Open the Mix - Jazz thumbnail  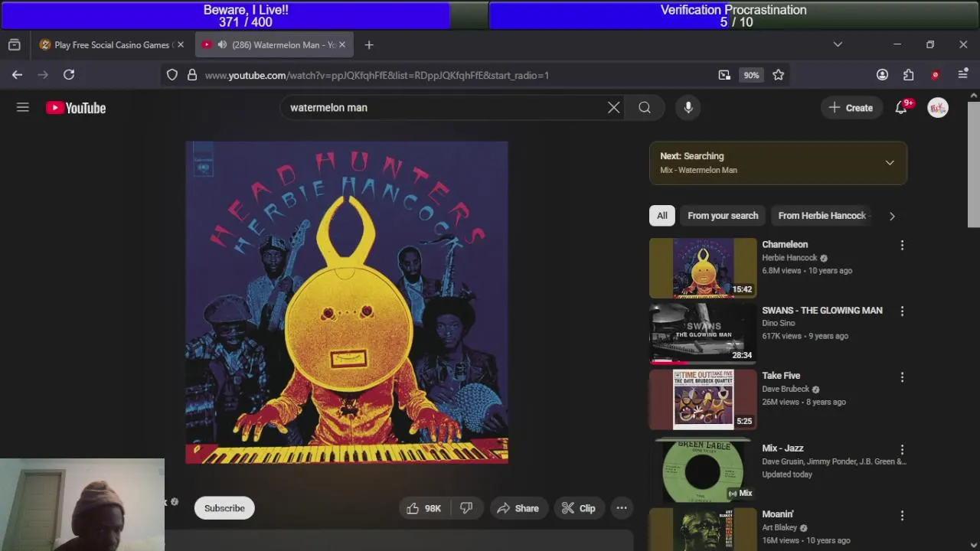click(x=703, y=471)
